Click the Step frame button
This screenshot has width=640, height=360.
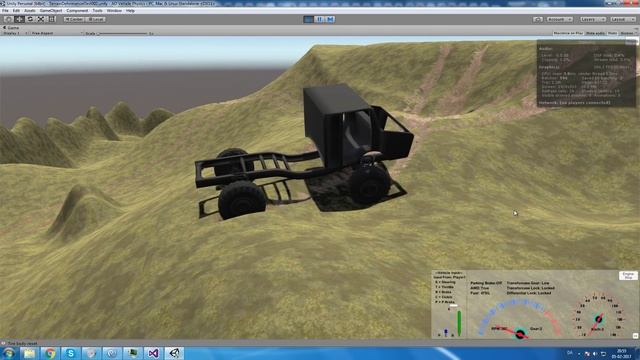[x=330, y=19]
